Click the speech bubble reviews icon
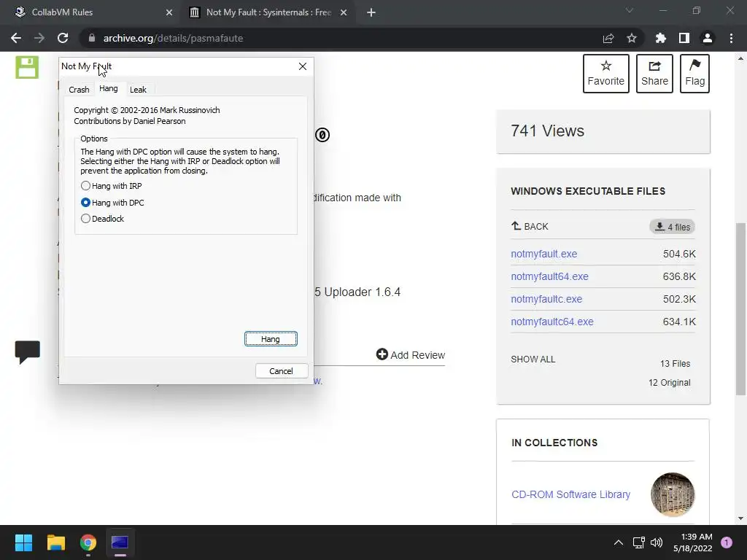The width and height of the screenshot is (747, 560). [x=28, y=352]
